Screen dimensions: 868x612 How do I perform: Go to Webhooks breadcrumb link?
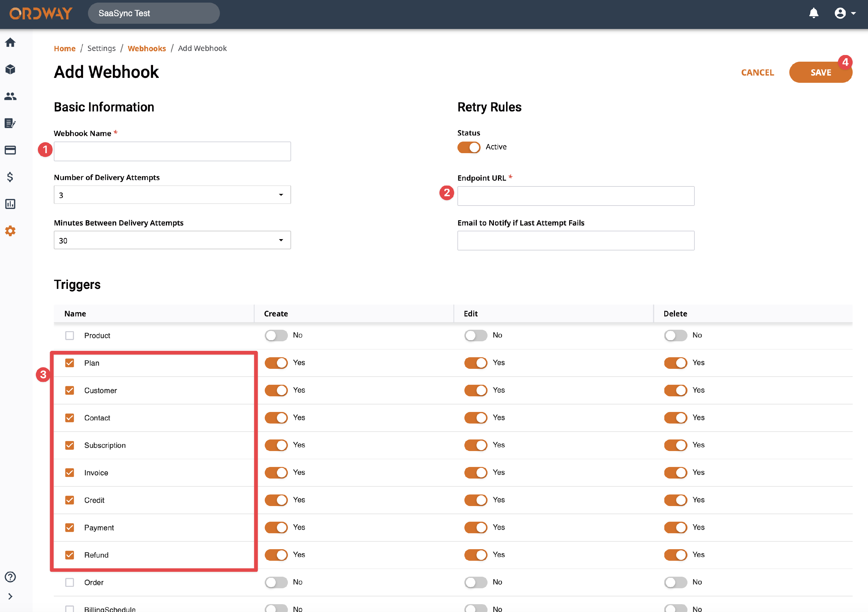pyautogui.click(x=147, y=48)
